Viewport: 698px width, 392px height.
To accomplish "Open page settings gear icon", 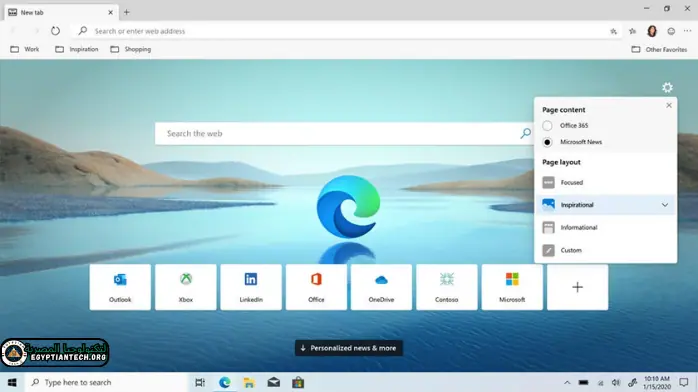I will [x=667, y=88].
